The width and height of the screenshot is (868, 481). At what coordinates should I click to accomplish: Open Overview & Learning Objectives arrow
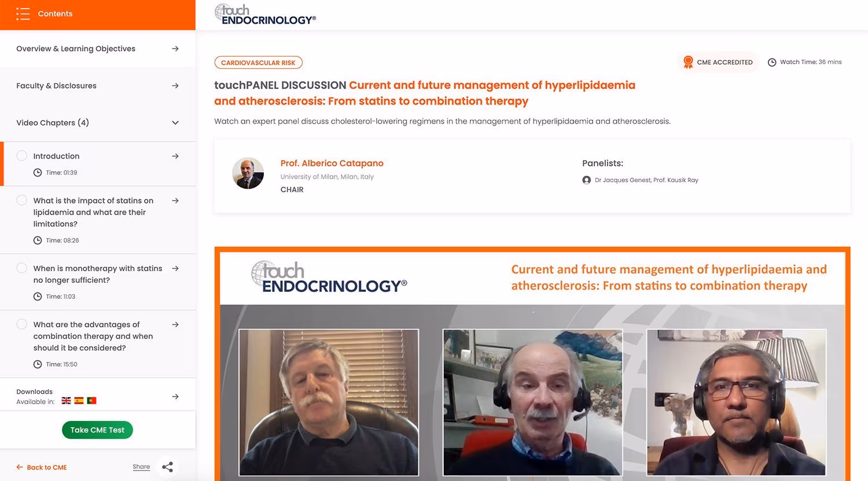coord(175,49)
